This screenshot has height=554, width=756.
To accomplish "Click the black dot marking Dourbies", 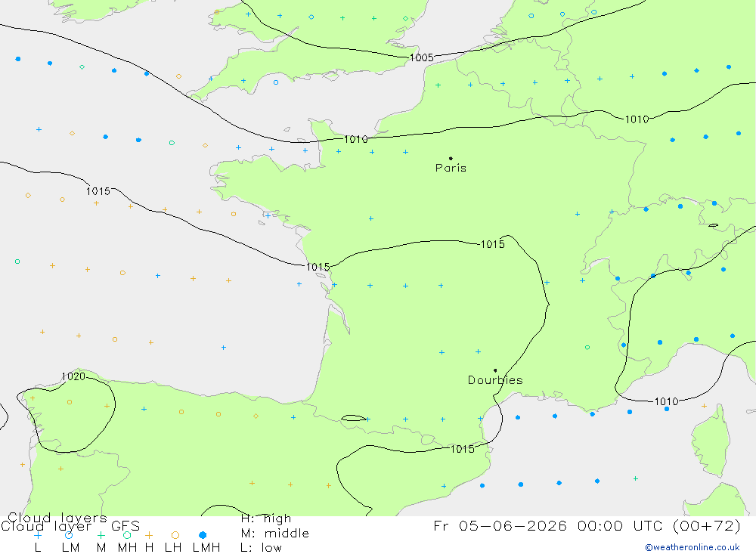I will point(495,370).
